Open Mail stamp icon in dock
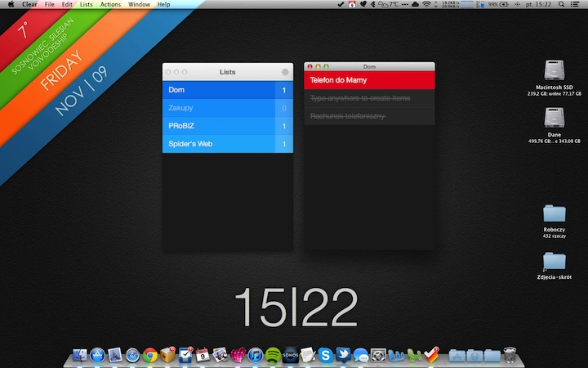The image size is (588, 368). tap(115, 355)
